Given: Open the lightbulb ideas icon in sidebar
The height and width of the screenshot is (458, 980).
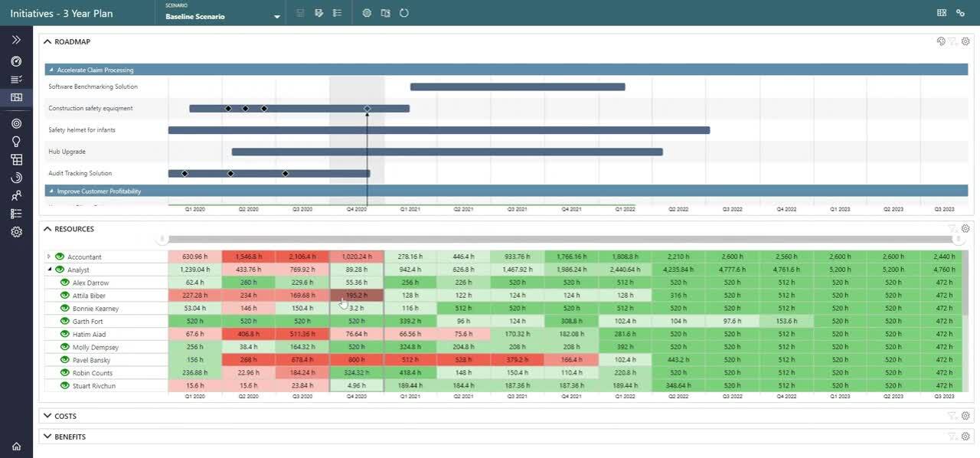Looking at the screenshot, I should [16, 142].
